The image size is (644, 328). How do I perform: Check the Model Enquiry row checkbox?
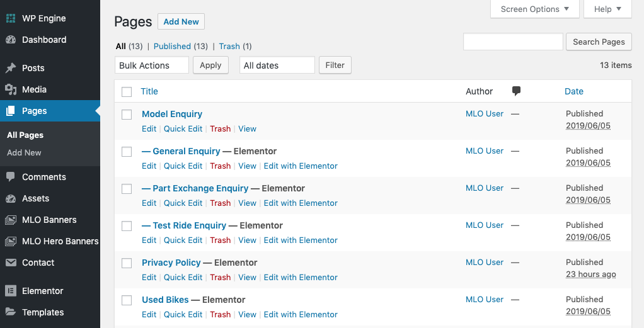127,115
